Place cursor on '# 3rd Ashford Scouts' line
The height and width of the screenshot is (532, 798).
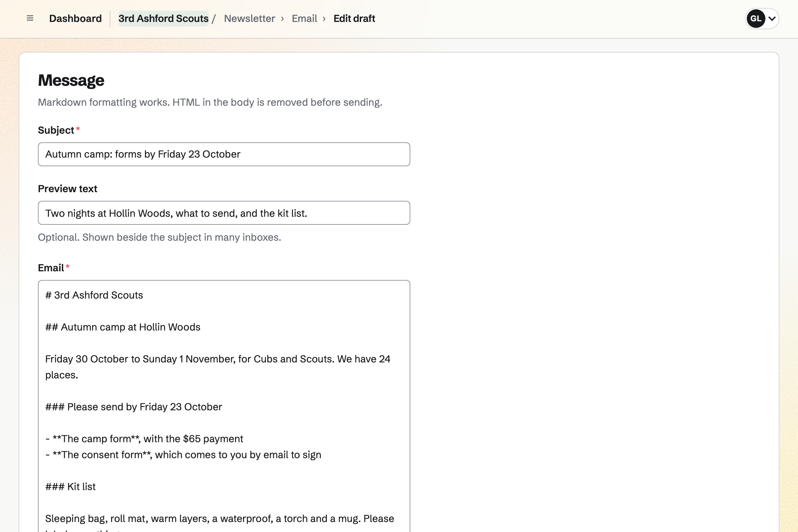tap(94, 295)
